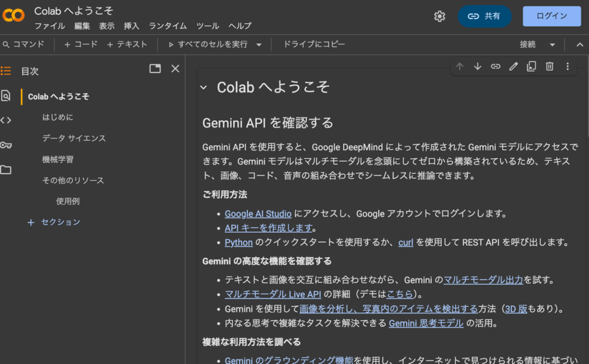589x364 pixels.
Task: Open the マルチモーダル Live API link
Action: (273, 294)
